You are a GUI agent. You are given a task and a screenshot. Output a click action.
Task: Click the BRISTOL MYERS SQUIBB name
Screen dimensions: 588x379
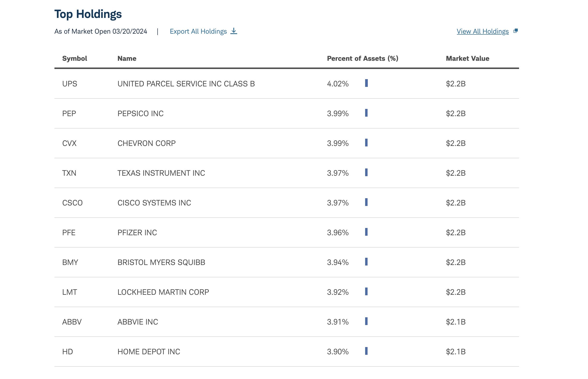click(x=161, y=262)
